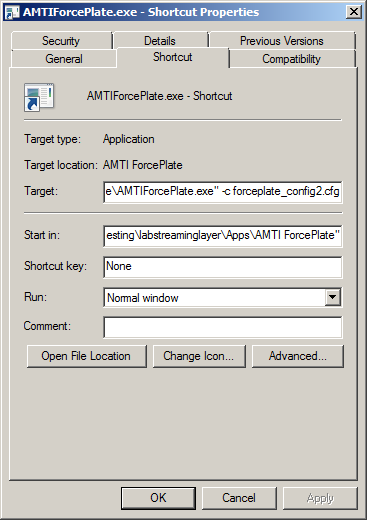The image size is (367, 520).
Task: Open the Advanced settings button
Action: coord(298,356)
